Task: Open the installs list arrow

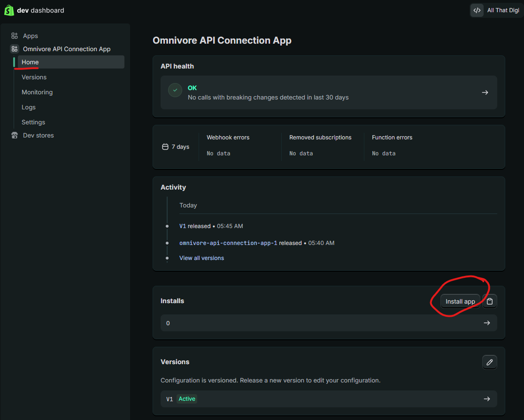Action: [x=487, y=323]
